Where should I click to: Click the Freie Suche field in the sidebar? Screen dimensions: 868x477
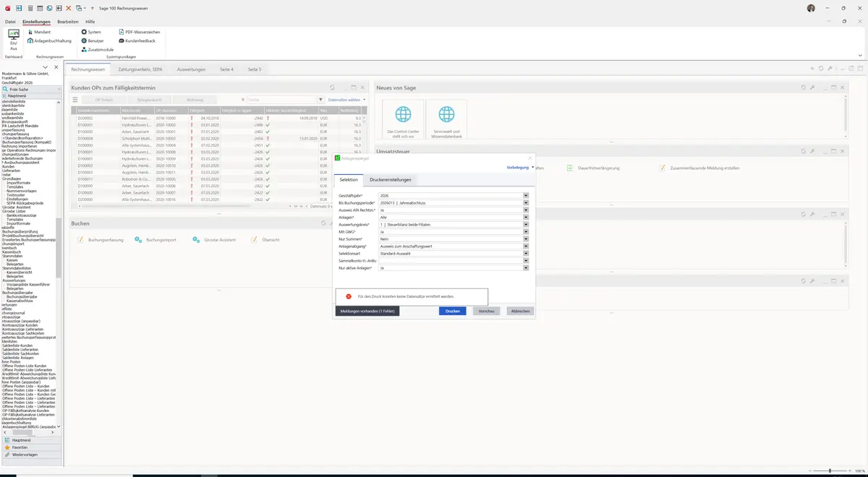[33, 89]
